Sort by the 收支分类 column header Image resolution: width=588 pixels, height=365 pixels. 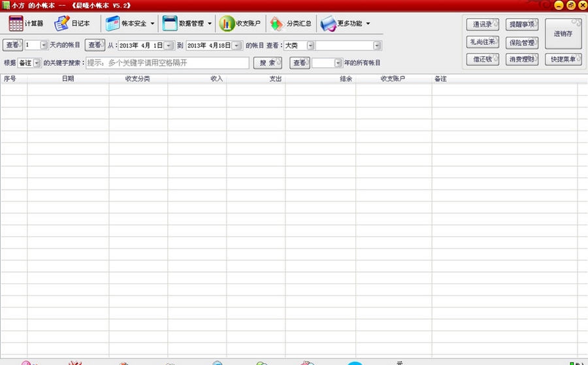(x=138, y=79)
